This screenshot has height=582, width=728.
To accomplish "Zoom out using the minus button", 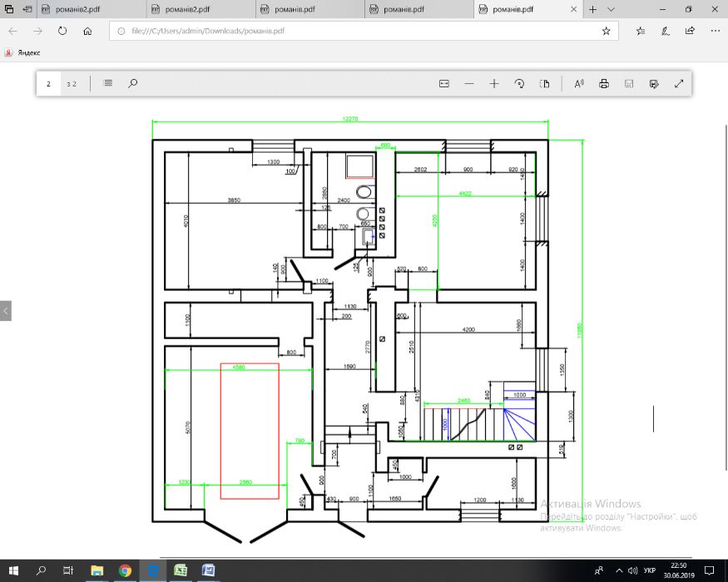I will [x=469, y=83].
